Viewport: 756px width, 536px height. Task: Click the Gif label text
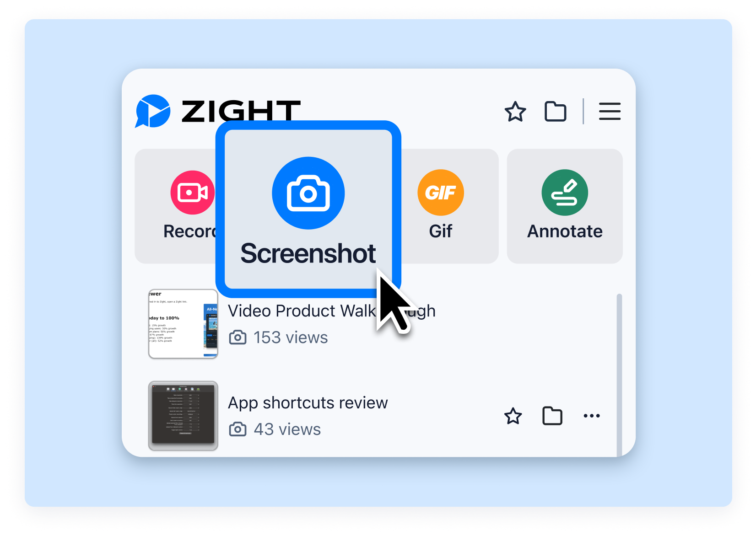tap(441, 231)
